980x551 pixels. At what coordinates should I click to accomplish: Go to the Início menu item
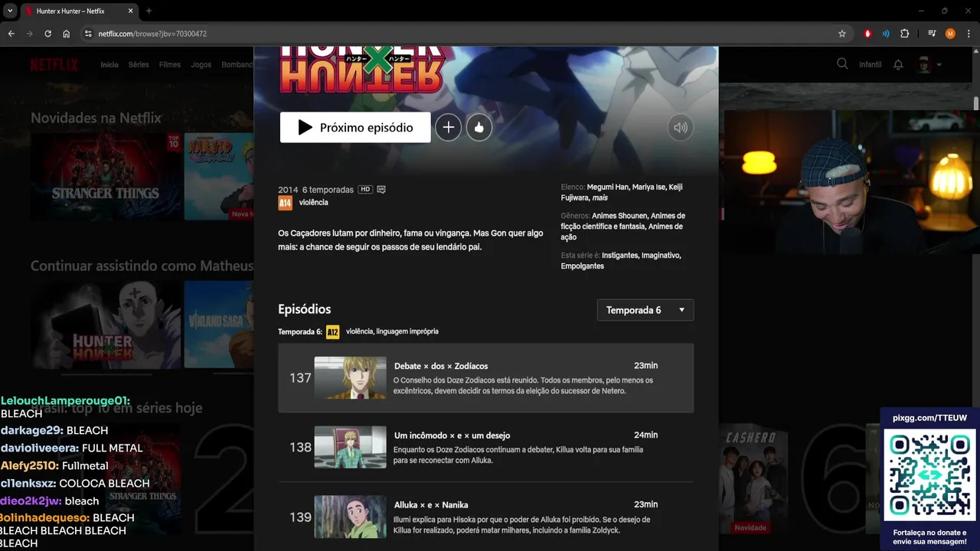pos(109,65)
